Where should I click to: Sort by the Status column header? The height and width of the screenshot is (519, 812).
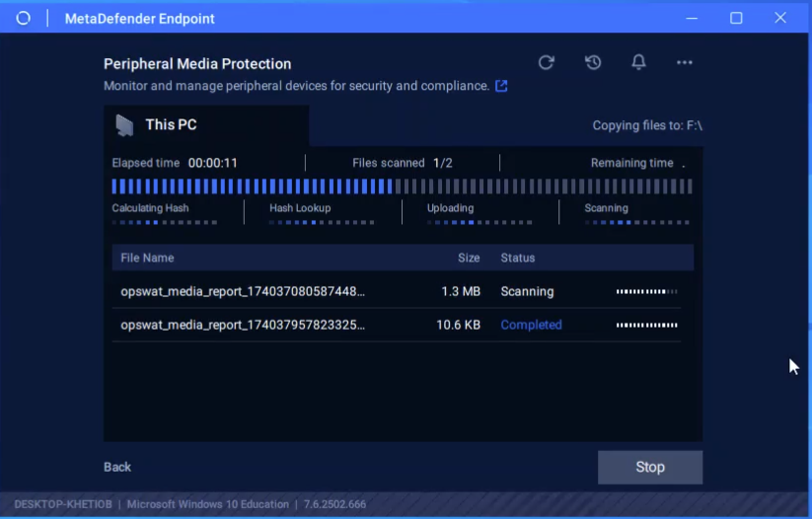[x=517, y=258]
